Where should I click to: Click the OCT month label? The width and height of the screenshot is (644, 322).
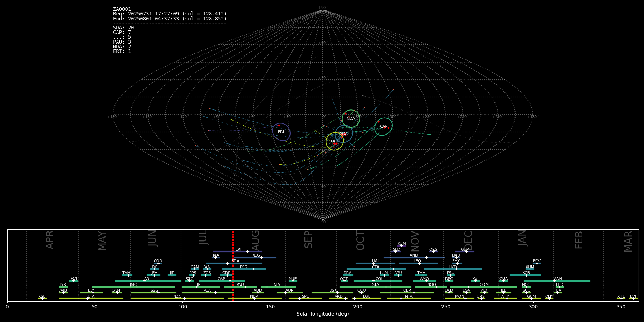coord(360,240)
